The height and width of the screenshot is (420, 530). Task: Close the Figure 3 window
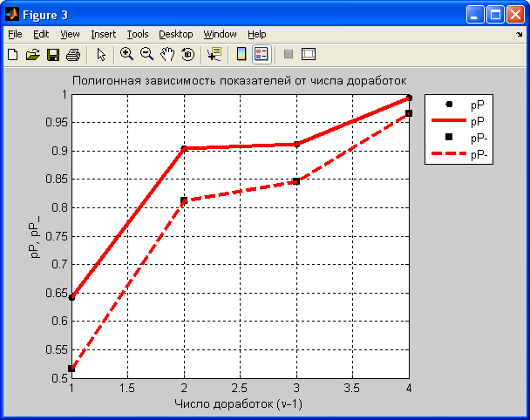pyautogui.click(x=516, y=15)
